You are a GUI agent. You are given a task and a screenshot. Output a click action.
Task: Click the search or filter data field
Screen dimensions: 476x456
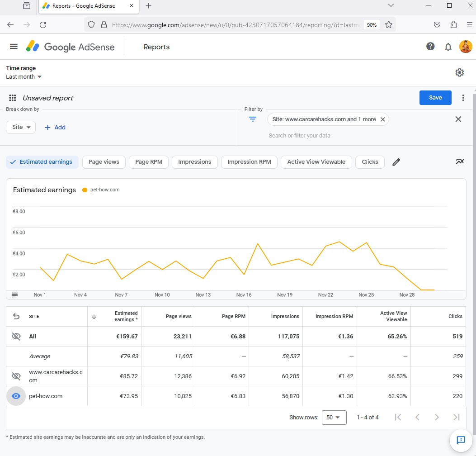click(x=299, y=136)
